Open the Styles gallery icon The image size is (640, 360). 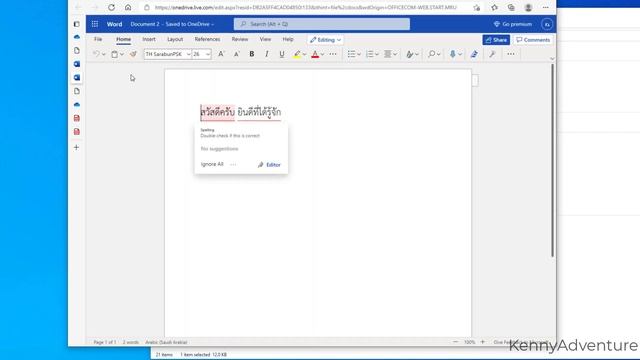coord(409,54)
